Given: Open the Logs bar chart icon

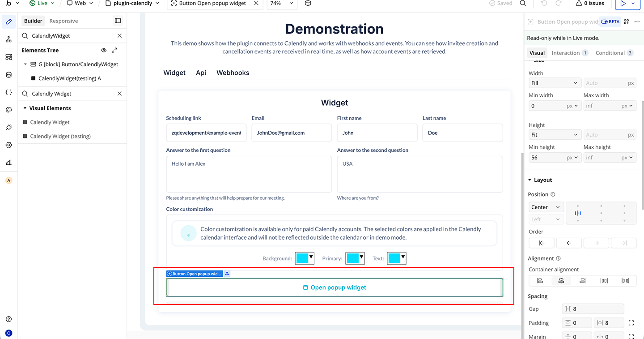Looking at the screenshot, I should 8,163.
